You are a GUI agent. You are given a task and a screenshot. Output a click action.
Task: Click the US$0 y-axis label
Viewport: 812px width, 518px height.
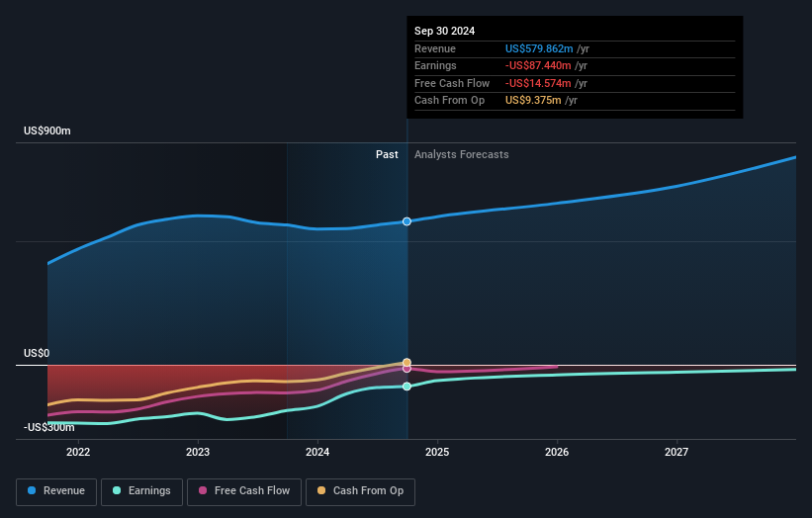[37, 354]
